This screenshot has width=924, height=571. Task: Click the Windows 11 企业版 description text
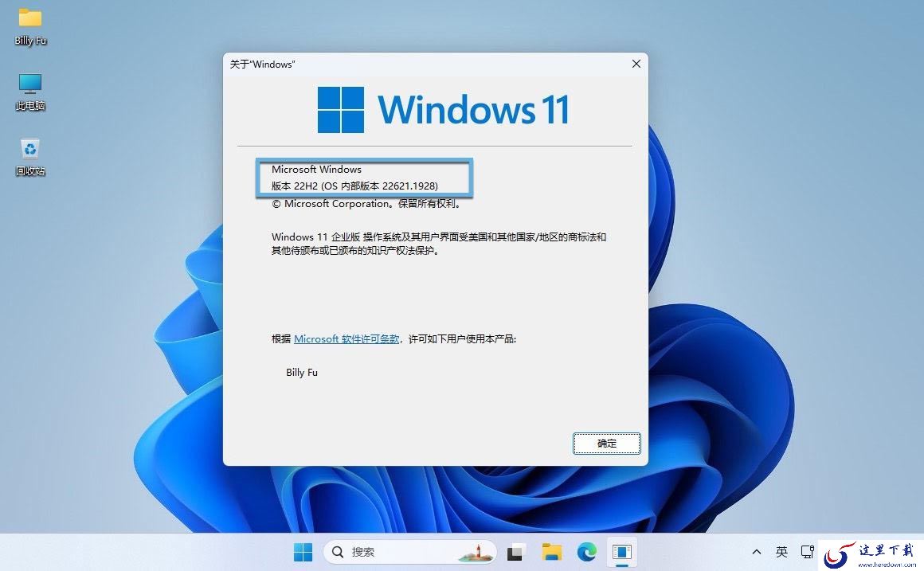pyautogui.click(x=438, y=244)
